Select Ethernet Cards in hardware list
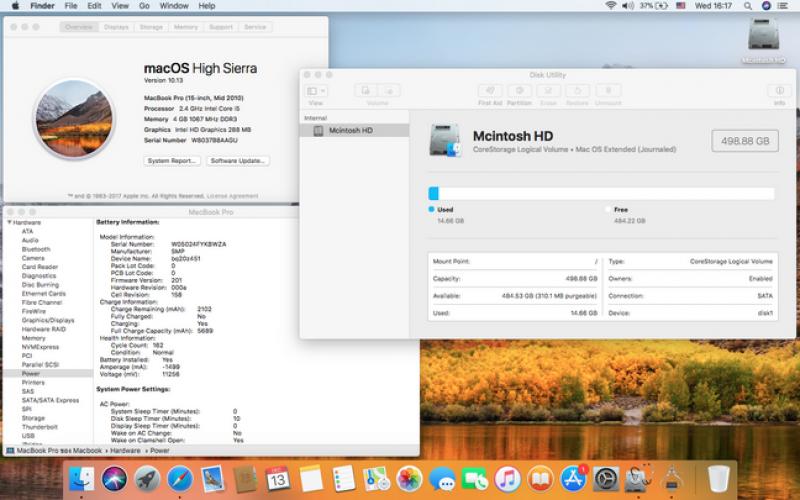The image size is (800, 500). coord(44,294)
